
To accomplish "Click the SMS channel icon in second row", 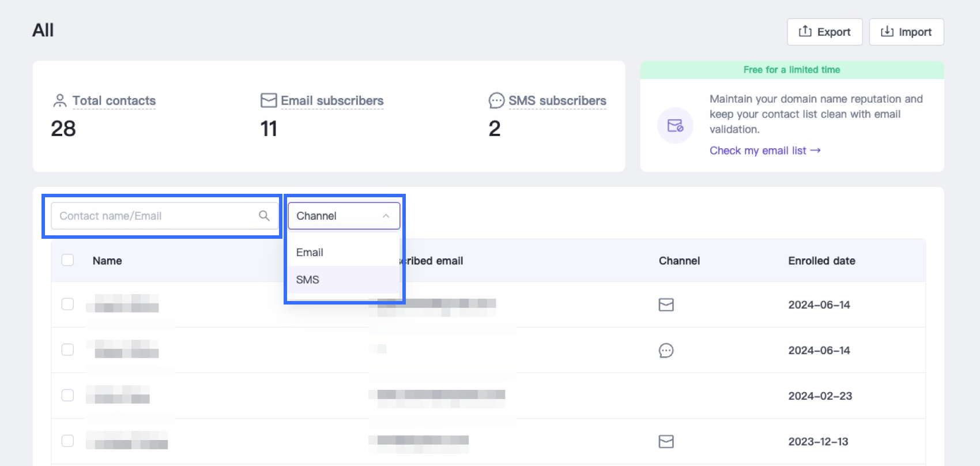I will [666, 350].
